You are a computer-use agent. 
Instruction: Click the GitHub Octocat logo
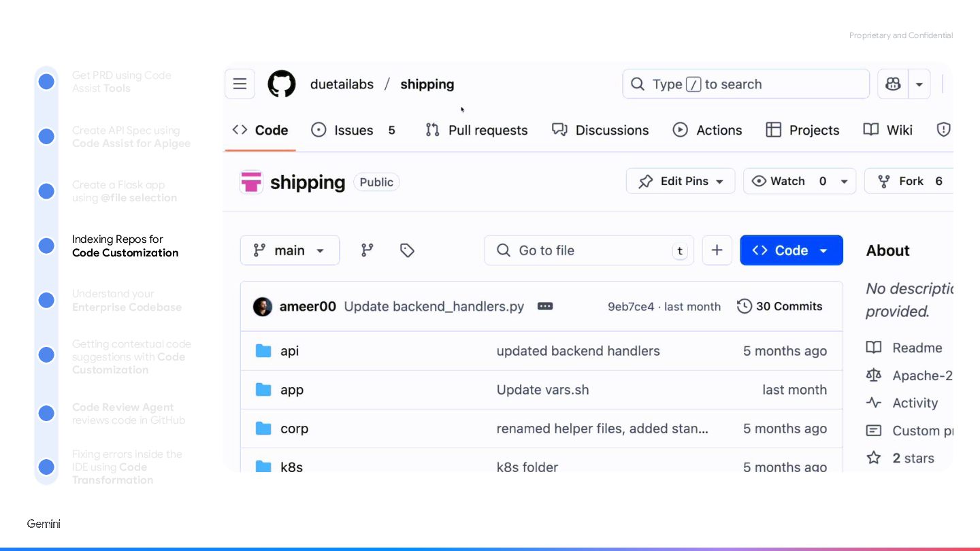(x=282, y=84)
